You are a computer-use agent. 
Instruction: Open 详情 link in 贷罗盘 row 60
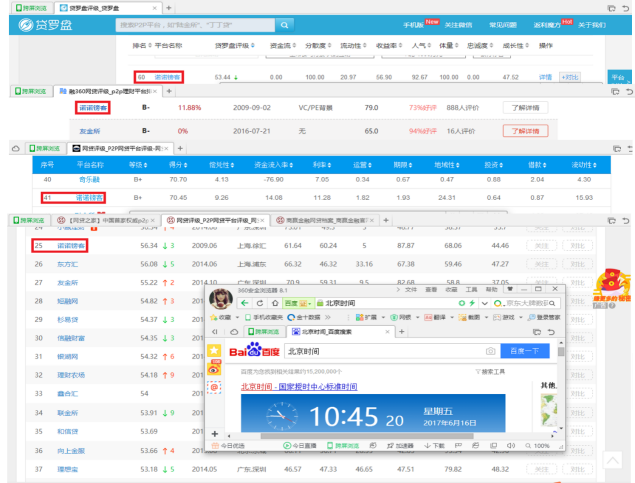(x=545, y=77)
